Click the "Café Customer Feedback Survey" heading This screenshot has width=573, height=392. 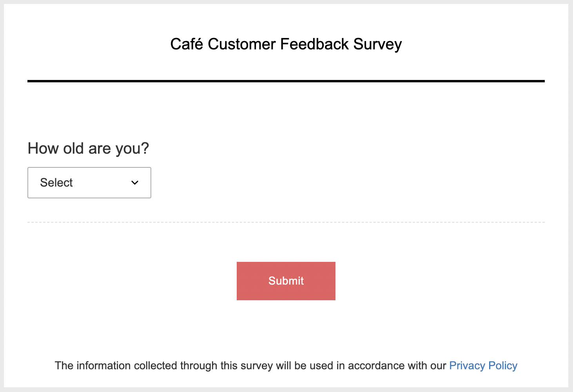(286, 44)
